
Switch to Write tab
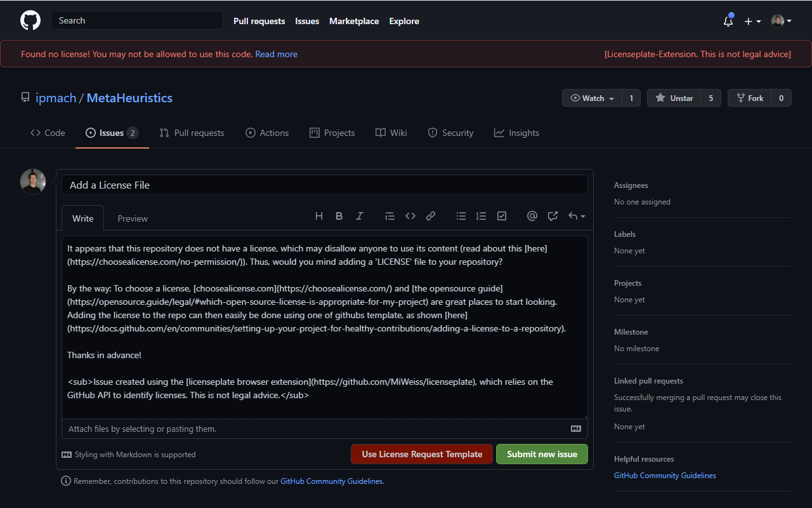(82, 218)
